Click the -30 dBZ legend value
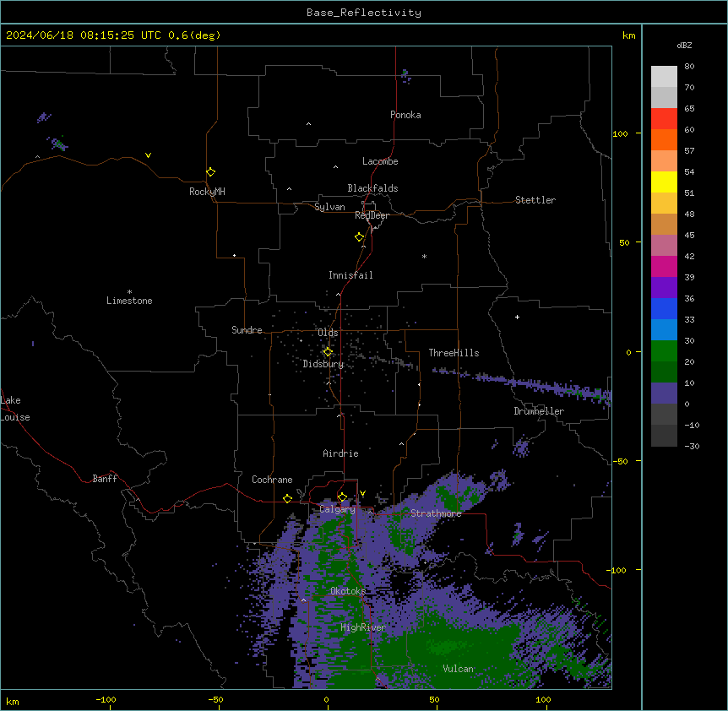The image size is (728, 711). pos(692,446)
